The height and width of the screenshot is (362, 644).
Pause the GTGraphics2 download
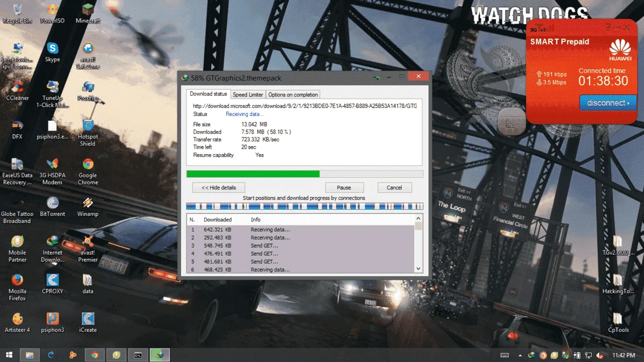coord(344,187)
